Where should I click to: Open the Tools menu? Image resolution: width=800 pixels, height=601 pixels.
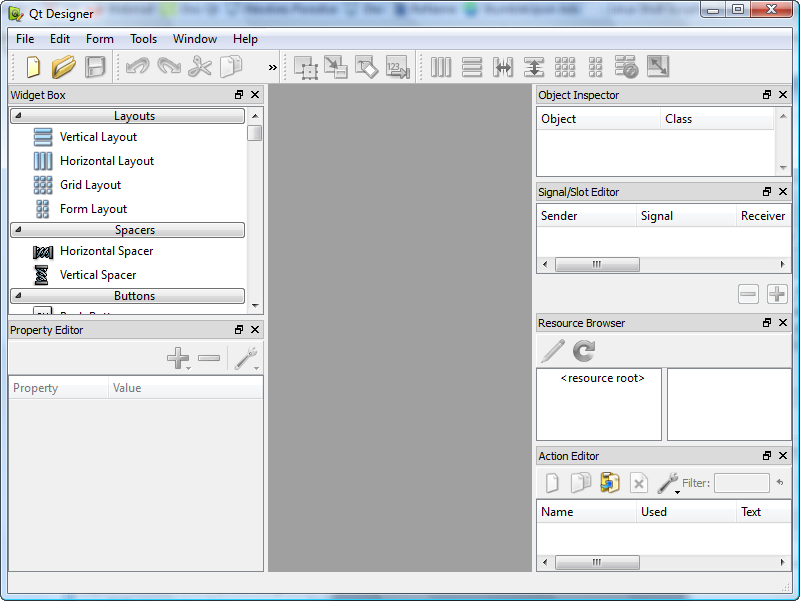pyautogui.click(x=143, y=39)
